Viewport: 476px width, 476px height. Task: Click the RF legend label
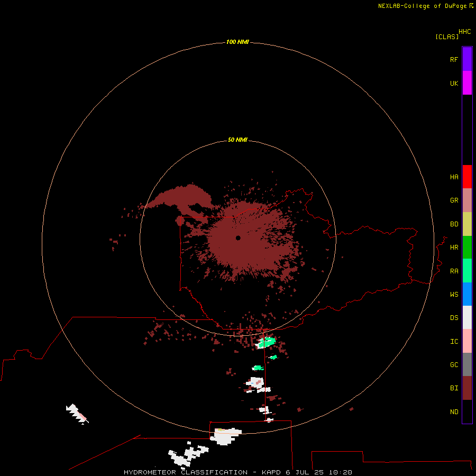(x=454, y=59)
